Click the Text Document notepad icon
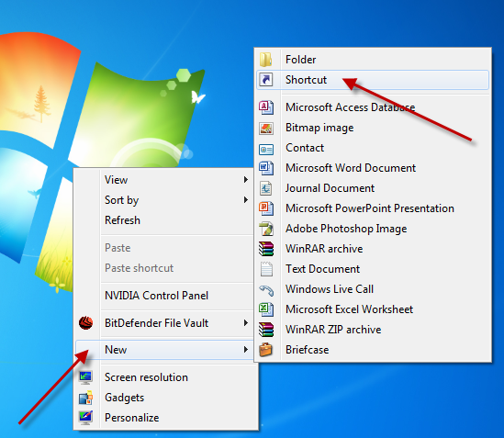Image resolution: width=504 pixels, height=438 pixels. click(266, 269)
